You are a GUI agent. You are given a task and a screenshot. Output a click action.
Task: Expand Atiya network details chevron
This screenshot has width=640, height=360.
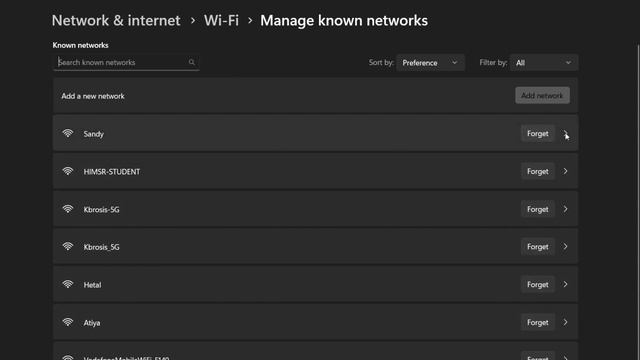[565, 322]
